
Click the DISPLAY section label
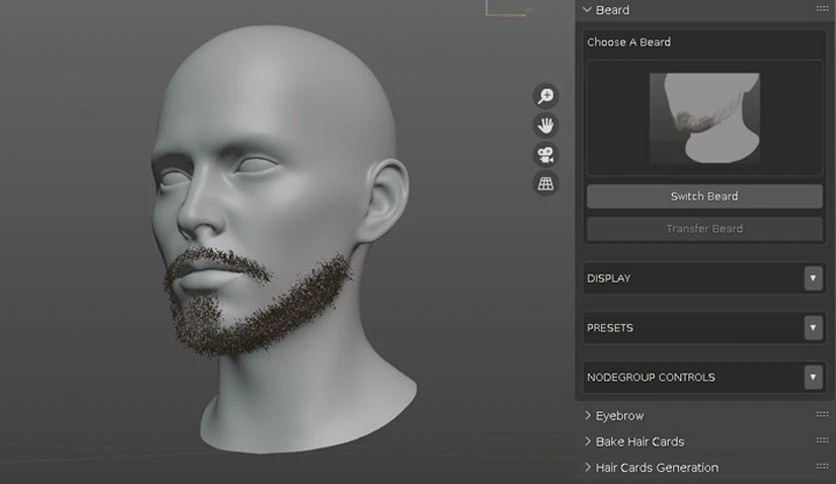tap(608, 278)
